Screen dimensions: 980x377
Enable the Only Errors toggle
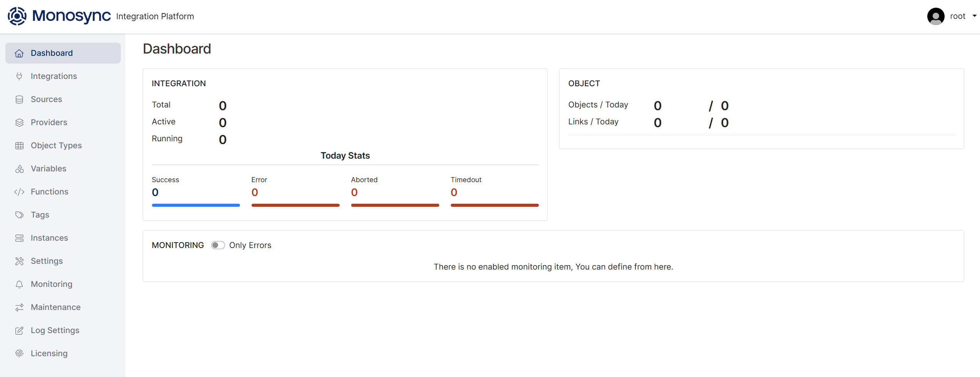[218, 245]
